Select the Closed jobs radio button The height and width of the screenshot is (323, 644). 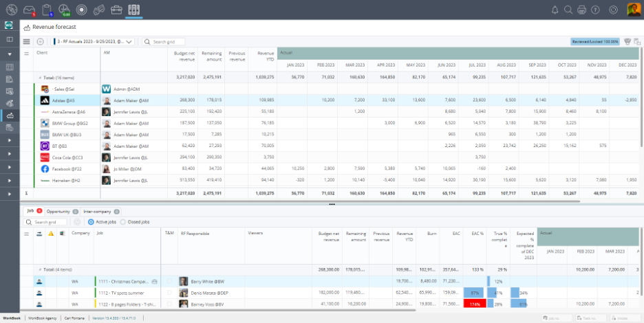123,222
